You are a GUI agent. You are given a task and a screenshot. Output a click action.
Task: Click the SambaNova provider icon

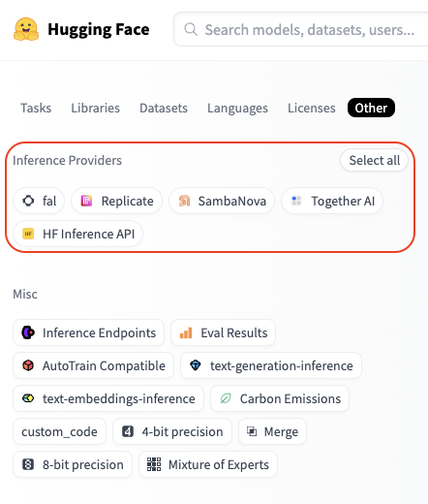coord(184,201)
